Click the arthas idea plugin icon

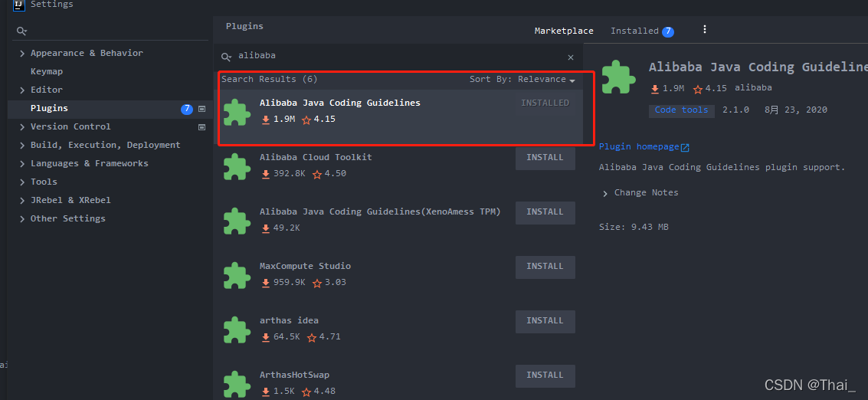[x=237, y=330]
